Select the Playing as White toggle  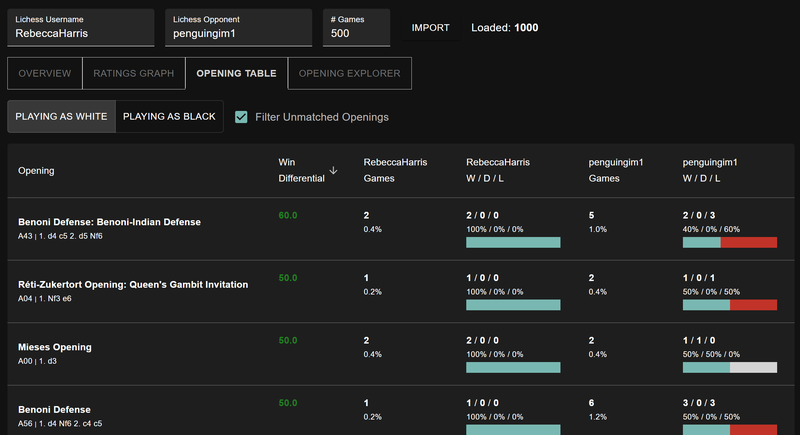click(61, 117)
